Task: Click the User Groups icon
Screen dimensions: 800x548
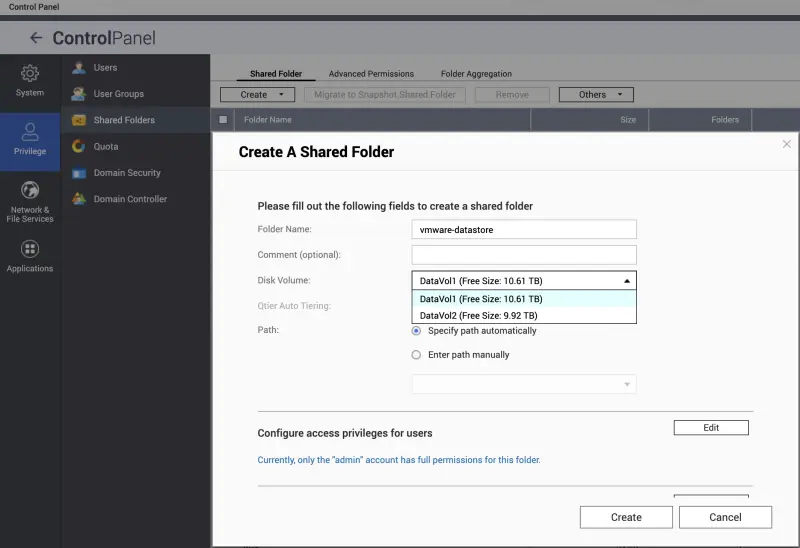Action: pos(79,94)
